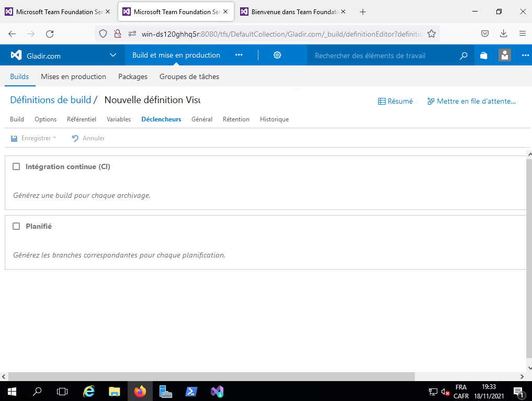Screen dimensions: 532x401
Task: Click the Firefox taskbar icon
Action: click(x=140, y=391)
